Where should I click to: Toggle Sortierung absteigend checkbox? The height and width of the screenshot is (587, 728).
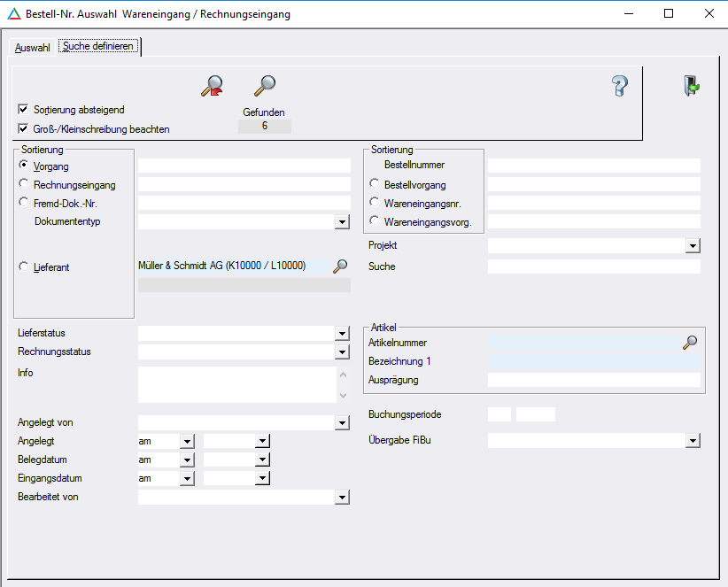[x=23, y=110]
